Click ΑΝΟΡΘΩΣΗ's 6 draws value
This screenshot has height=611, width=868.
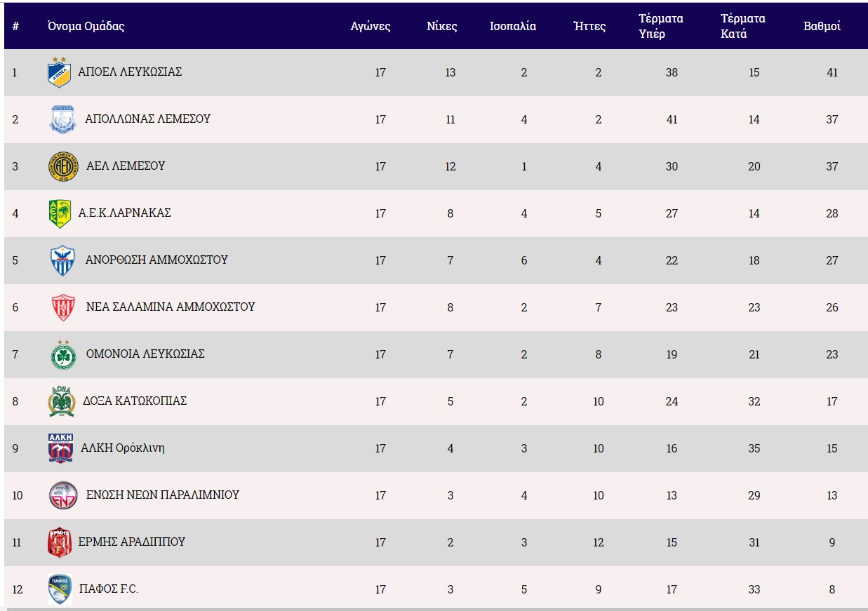[524, 260]
